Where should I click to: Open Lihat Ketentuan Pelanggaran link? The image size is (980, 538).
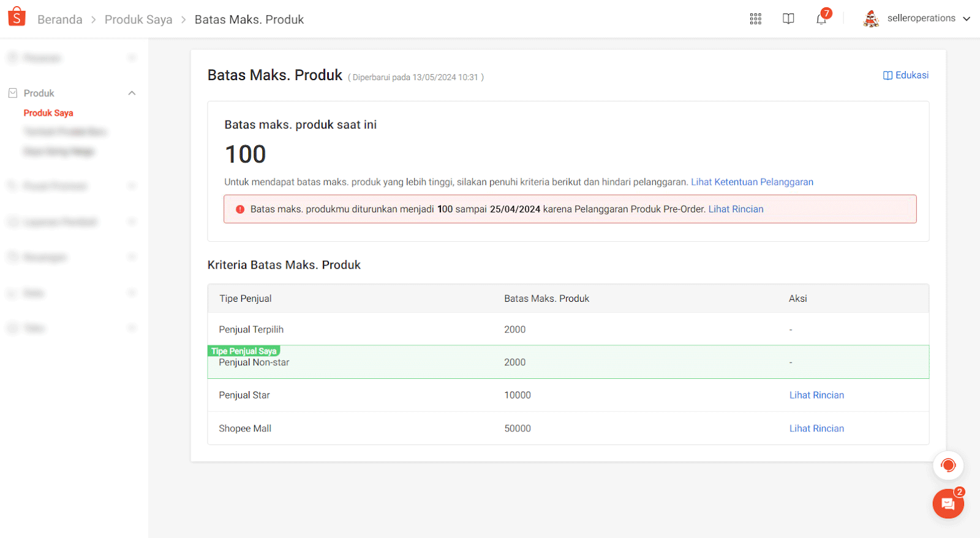(x=752, y=182)
